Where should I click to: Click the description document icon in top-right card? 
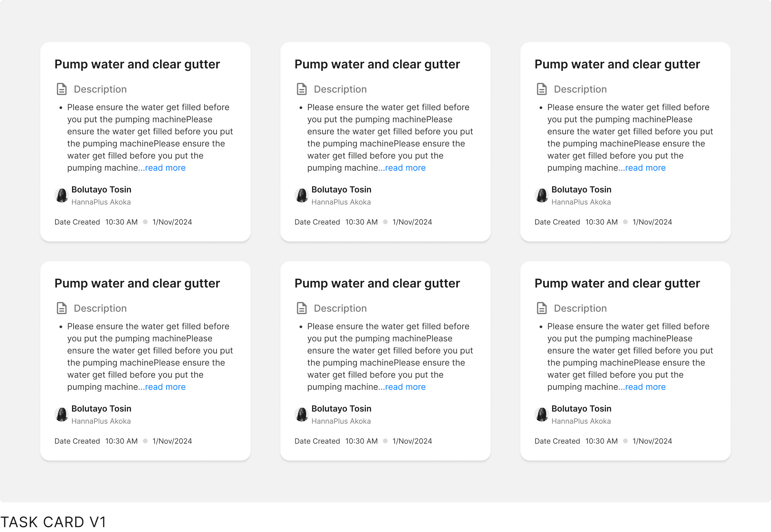(x=542, y=89)
